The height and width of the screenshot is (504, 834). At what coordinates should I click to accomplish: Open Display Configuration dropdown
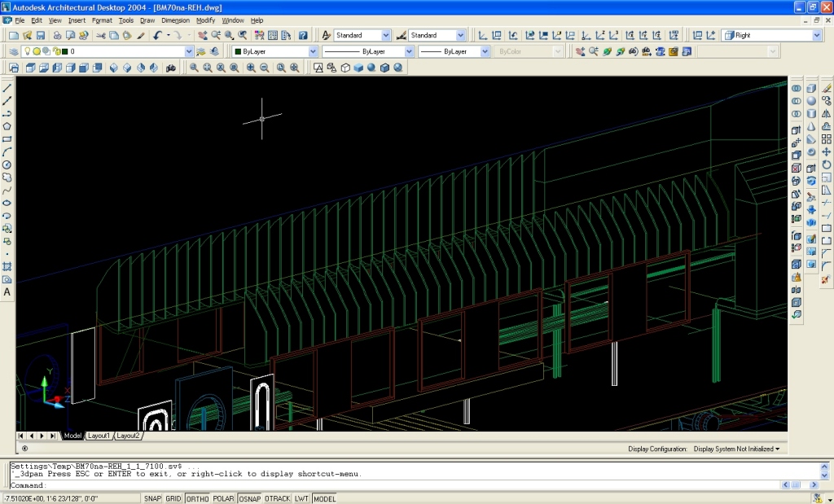735,449
